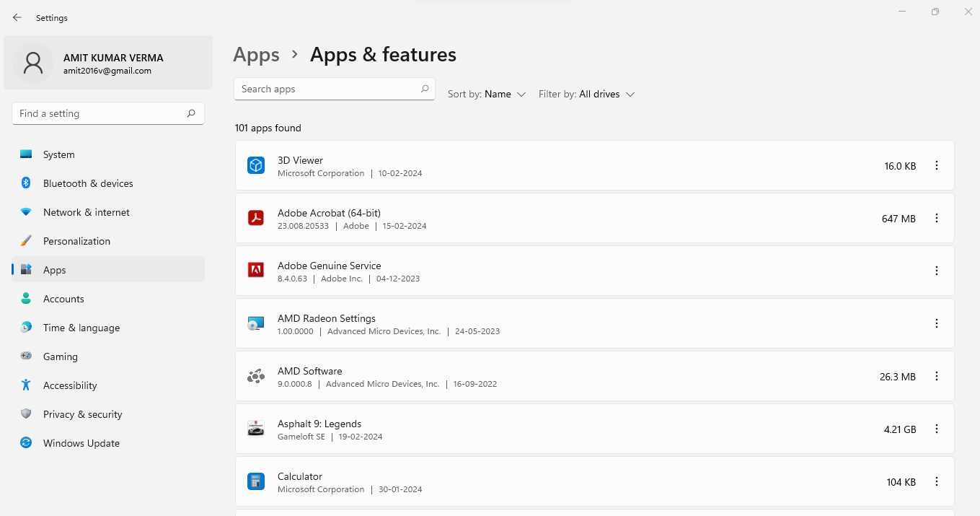Expand the Sort by Name dropdown

487,94
